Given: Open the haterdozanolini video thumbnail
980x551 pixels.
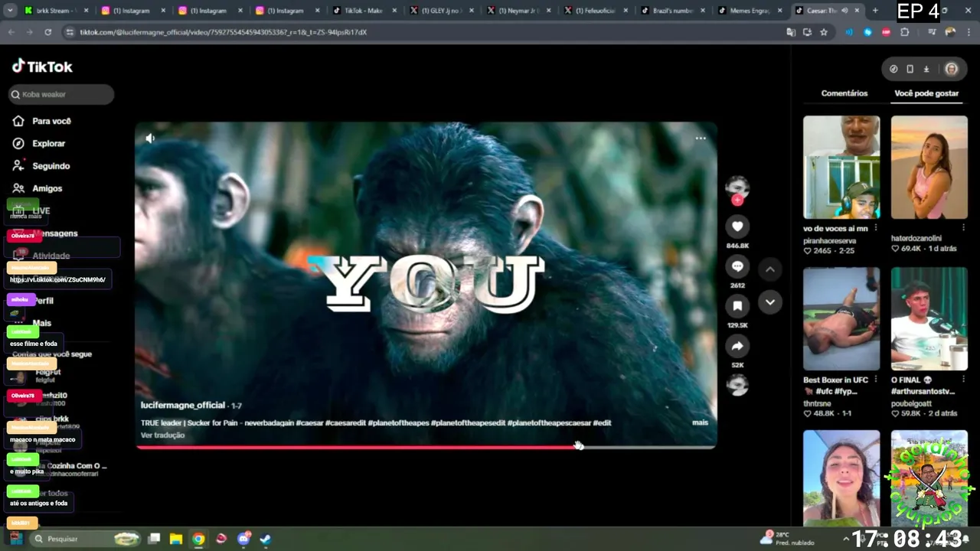Looking at the screenshot, I should [x=929, y=167].
